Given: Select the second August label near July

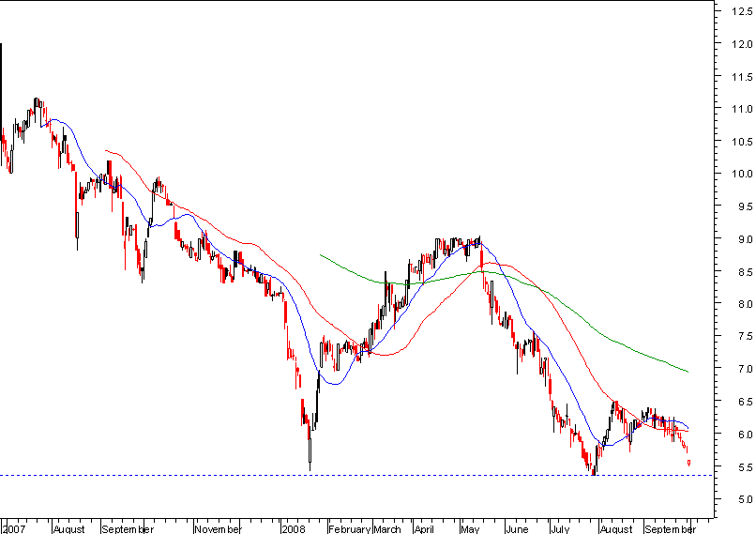Looking at the screenshot, I should [616, 529].
